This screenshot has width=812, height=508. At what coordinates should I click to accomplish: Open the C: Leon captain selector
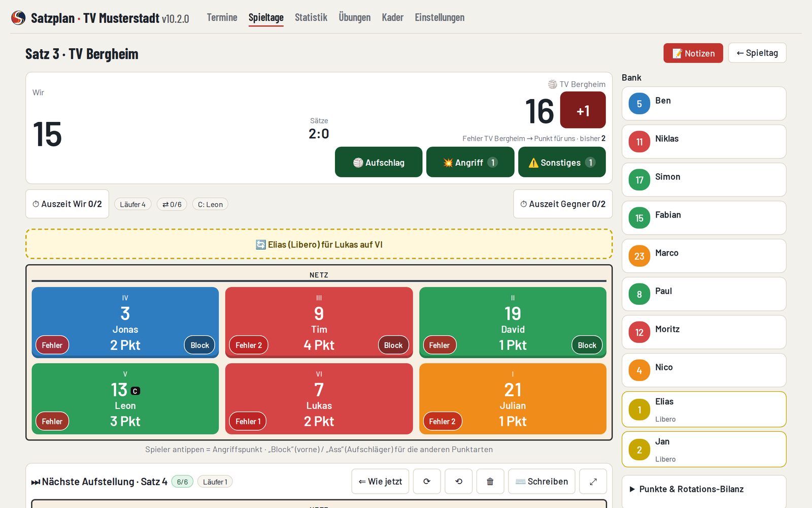pyautogui.click(x=210, y=204)
